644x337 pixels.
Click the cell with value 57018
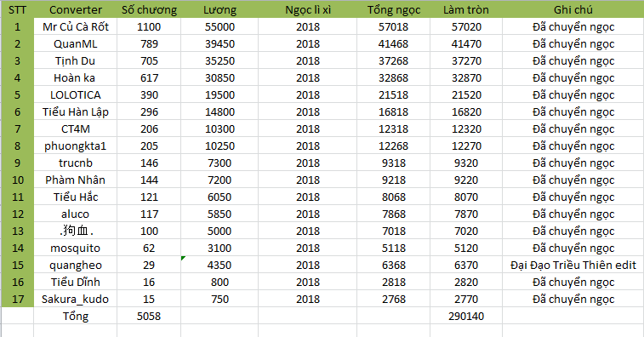[x=393, y=26]
